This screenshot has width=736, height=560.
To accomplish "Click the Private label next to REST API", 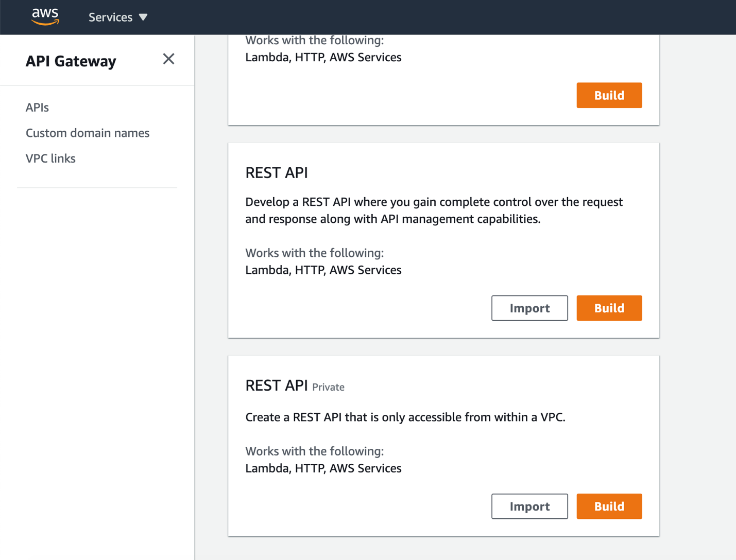I will coord(328,388).
